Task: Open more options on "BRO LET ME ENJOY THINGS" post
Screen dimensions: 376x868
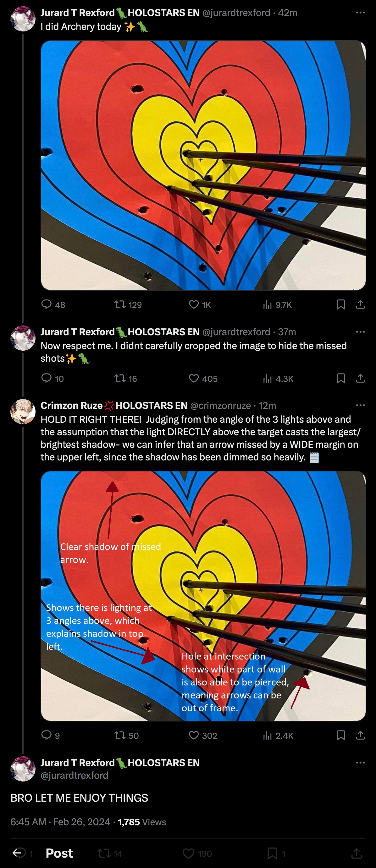Action: tap(360, 762)
